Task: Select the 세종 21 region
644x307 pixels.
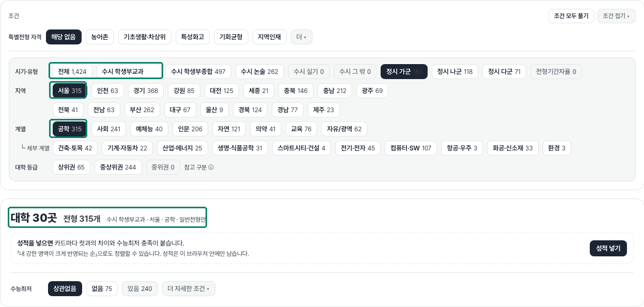Action: 259,91
